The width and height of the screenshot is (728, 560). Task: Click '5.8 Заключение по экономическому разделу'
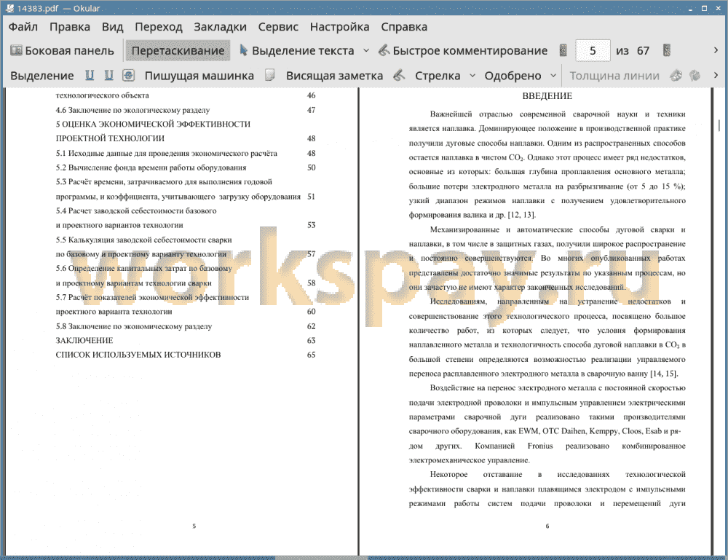tap(134, 326)
